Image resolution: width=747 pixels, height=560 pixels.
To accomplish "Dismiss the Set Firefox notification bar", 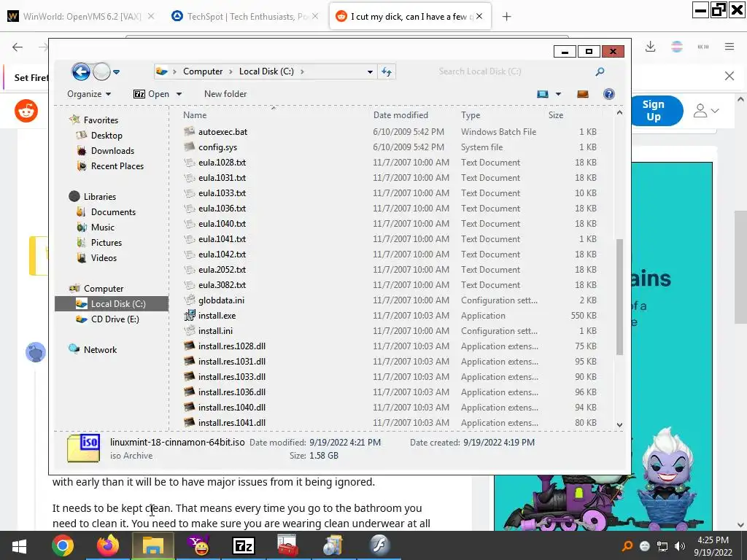I will pyautogui.click(x=729, y=76).
